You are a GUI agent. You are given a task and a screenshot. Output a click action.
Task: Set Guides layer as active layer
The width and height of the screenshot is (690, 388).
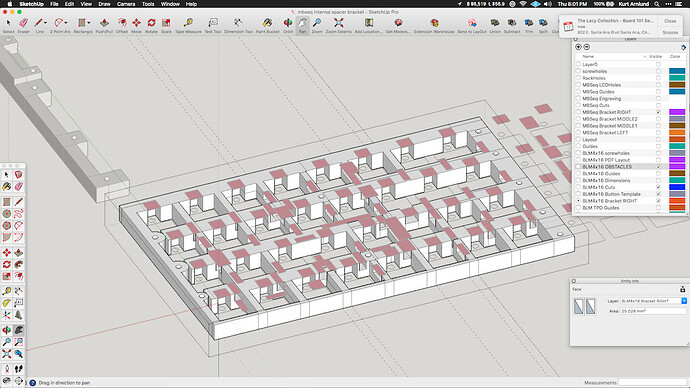tap(578, 146)
